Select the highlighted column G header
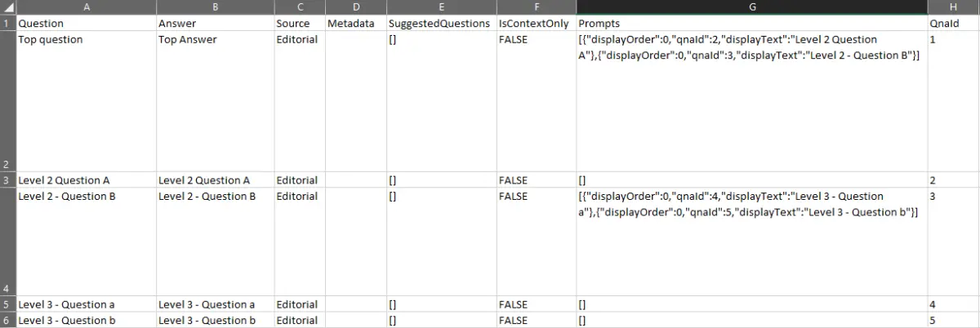Viewport: 980px width, 328px height. tap(751, 7)
